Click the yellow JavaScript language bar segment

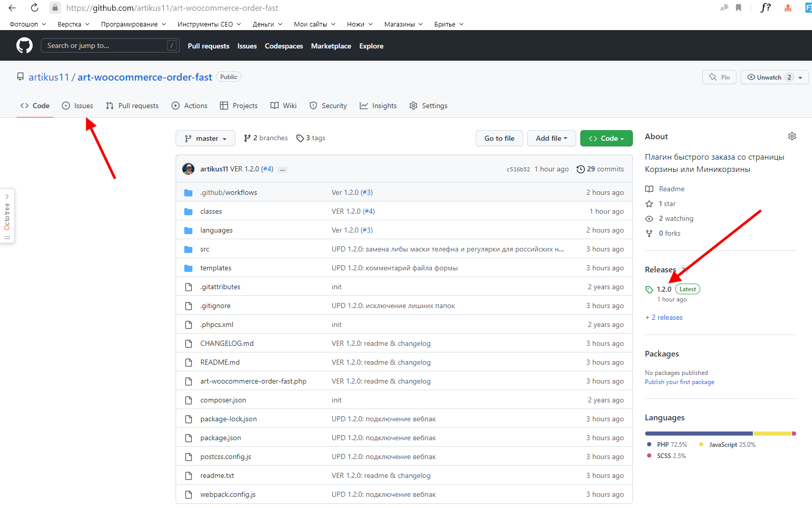coord(773,434)
